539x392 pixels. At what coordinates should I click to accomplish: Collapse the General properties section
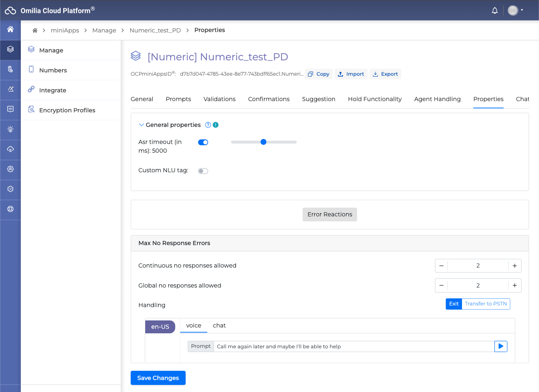pyautogui.click(x=142, y=125)
